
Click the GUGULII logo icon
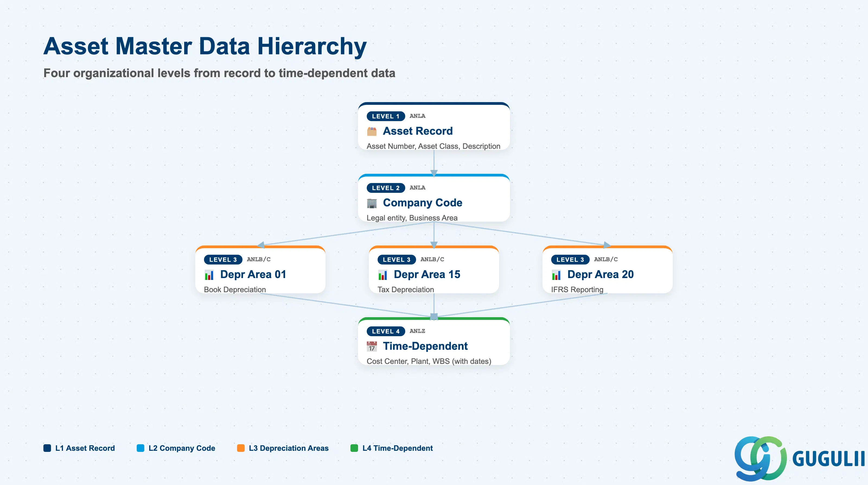click(761, 458)
